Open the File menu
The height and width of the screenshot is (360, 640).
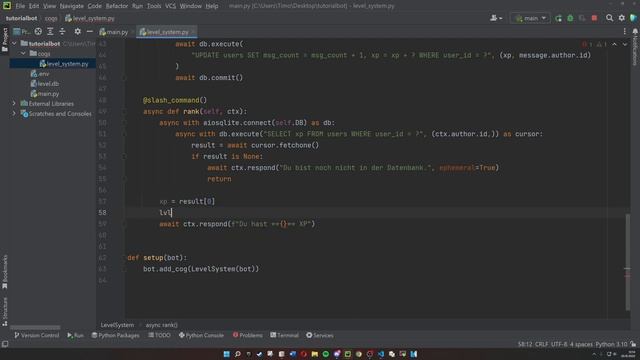[x=20, y=6]
